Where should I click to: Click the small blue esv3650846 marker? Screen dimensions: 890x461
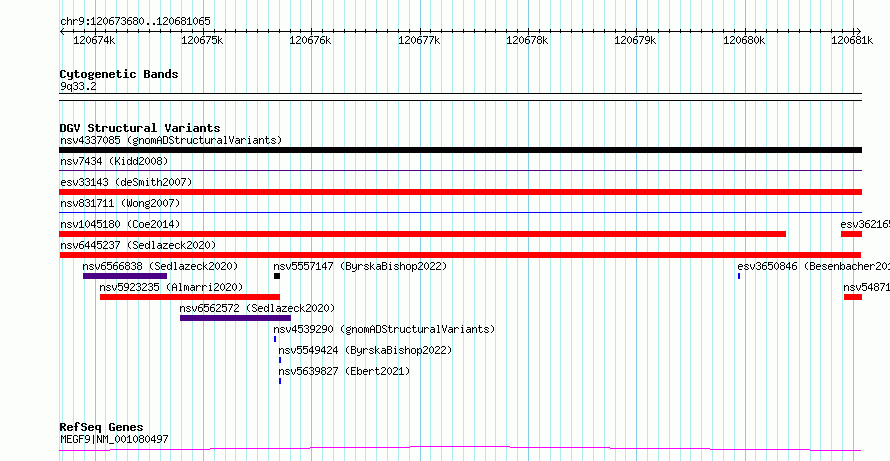pos(739,276)
